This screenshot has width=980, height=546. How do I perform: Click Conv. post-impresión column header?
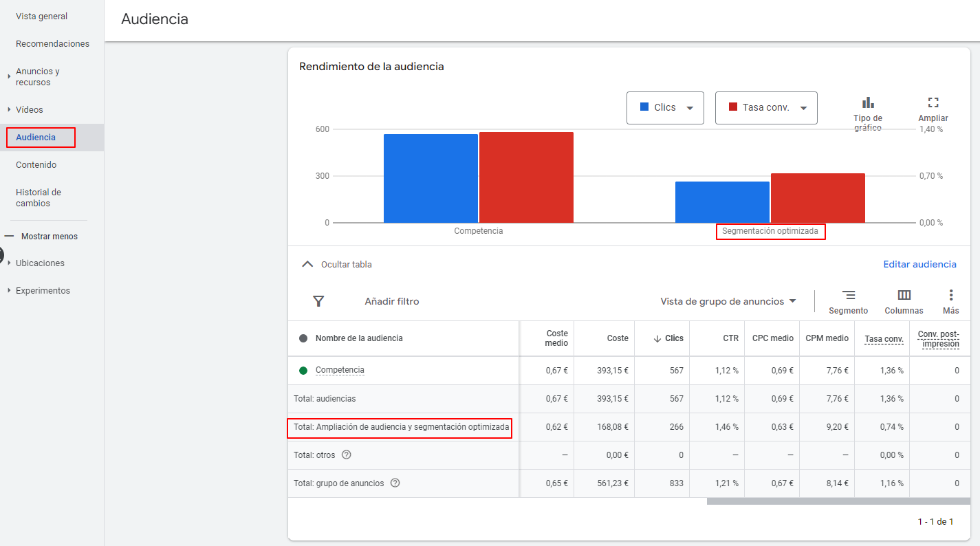click(x=939, y=338)
